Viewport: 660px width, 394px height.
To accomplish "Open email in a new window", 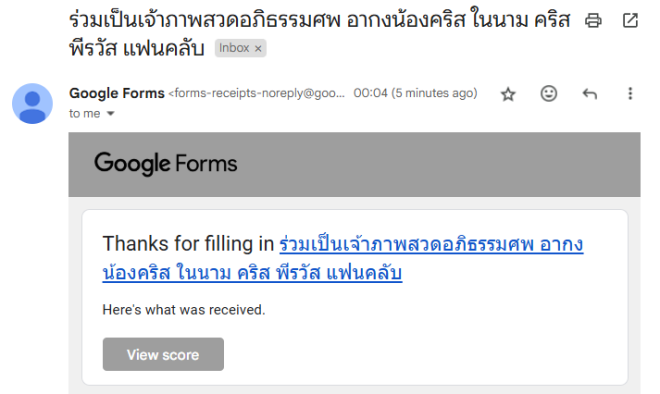I will (630, 20).
